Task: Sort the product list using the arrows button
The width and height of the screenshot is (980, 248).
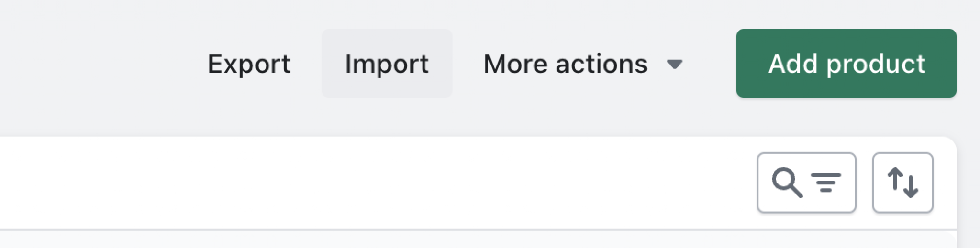Action: pyautogui.click(x=902, y=183)
